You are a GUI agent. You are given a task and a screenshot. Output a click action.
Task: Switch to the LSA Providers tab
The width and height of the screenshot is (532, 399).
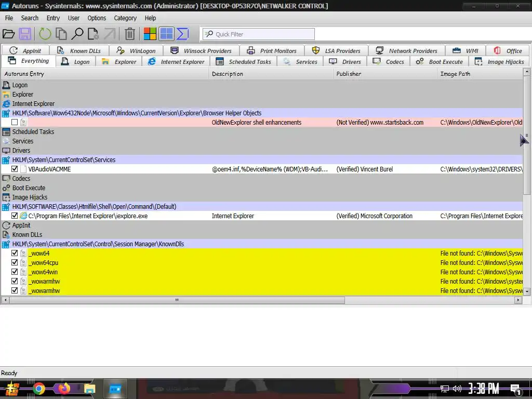(x=336, y=50)
